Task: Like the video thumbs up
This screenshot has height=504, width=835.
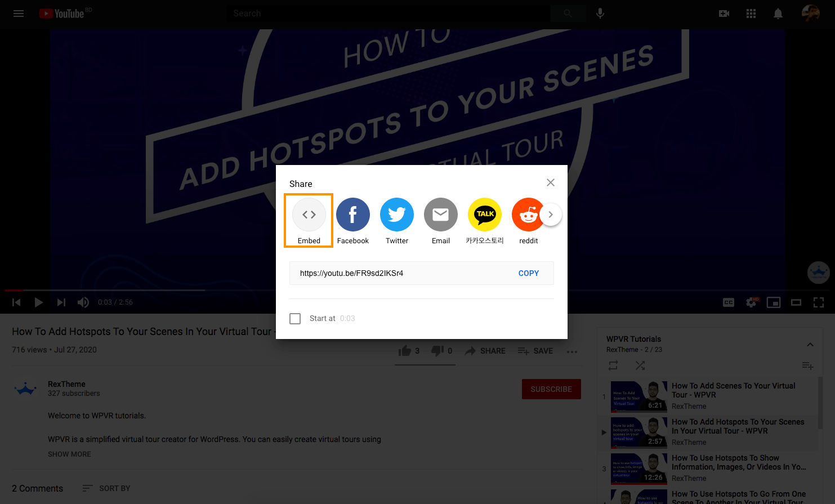Action: click(409, 351)
